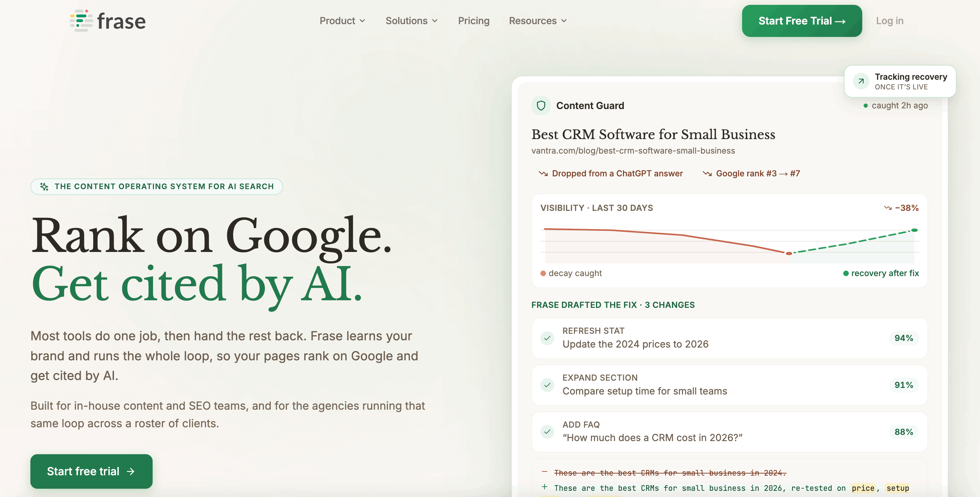Click the green recovery endpoint on chart
Viewport: 980px width, 497px height.
[x=915, y=230]
